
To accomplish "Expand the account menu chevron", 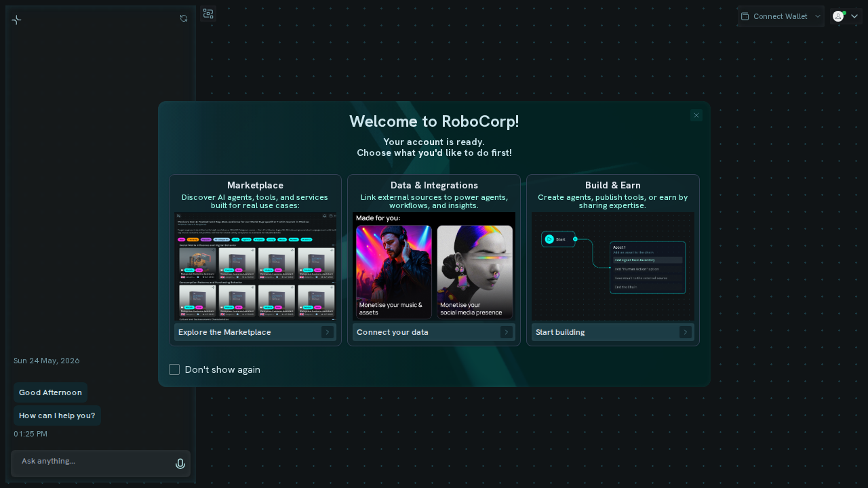I will pos(854,16).
